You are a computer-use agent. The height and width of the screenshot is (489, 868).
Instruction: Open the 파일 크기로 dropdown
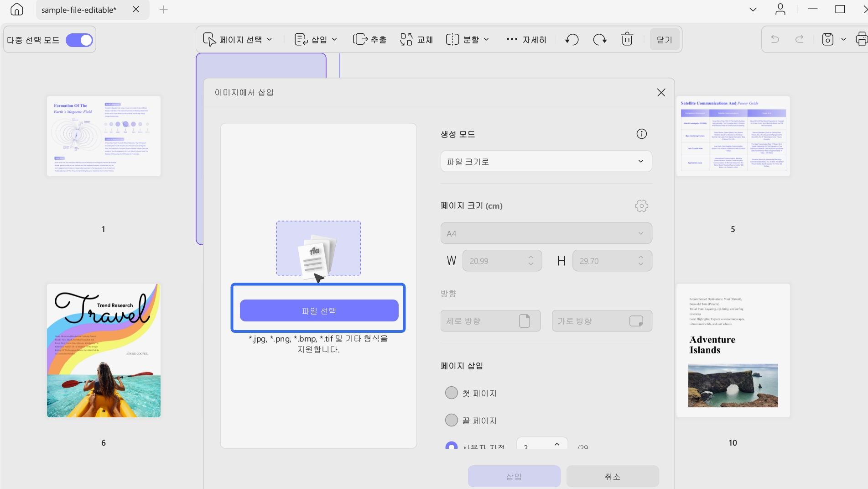coord(546,161)
